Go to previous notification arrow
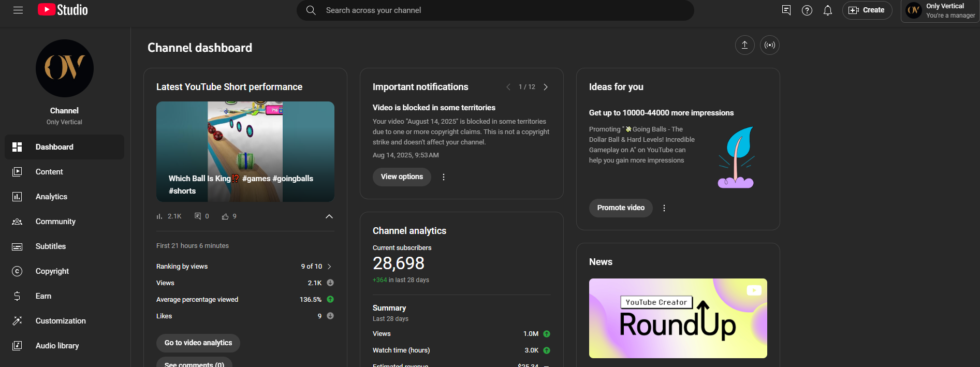Screen dimensions: 980x367 [x=508, y=87]
